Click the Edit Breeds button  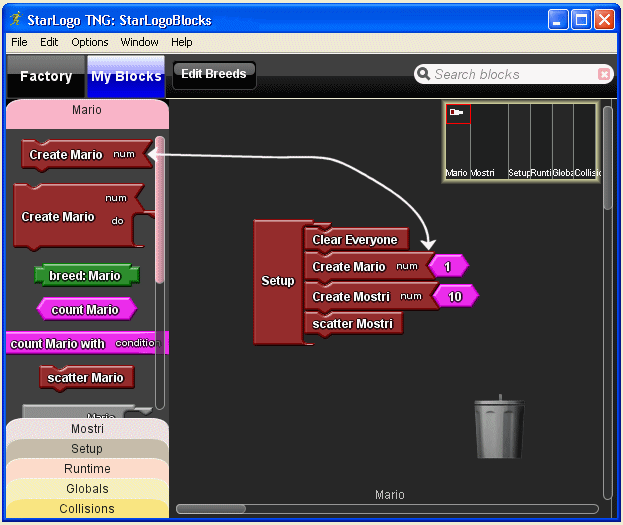pyautogui.click(x=214, y=74)
